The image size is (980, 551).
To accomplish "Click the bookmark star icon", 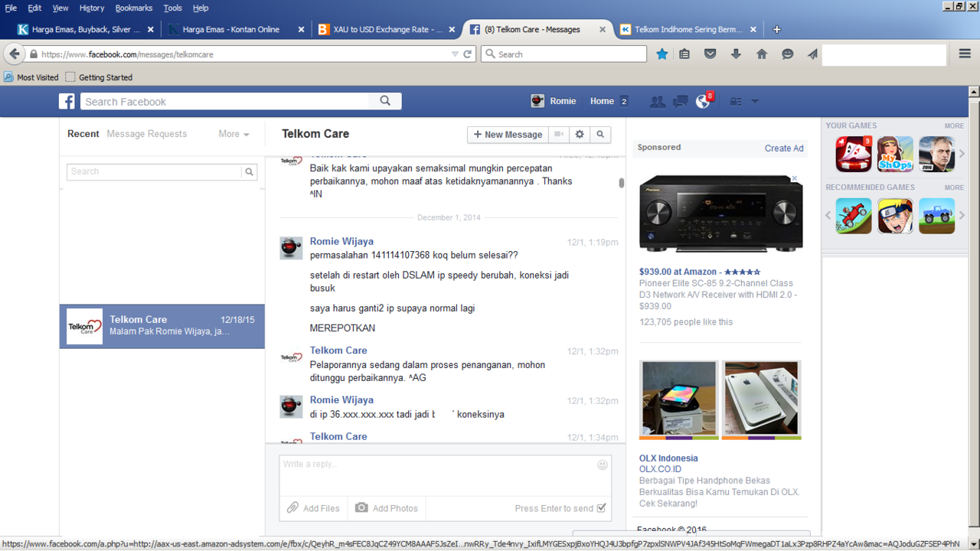I will pyautogui.click(x=662, y=54).
